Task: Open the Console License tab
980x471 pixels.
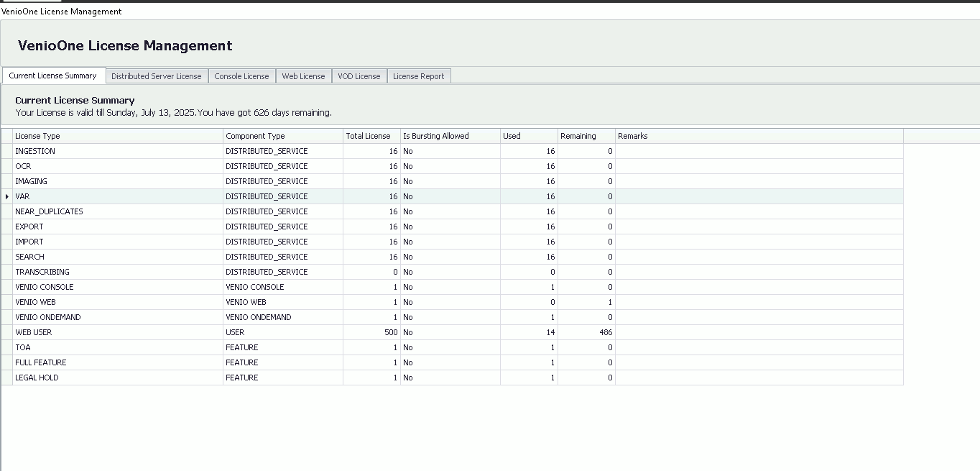Action: tap(241, 76)
